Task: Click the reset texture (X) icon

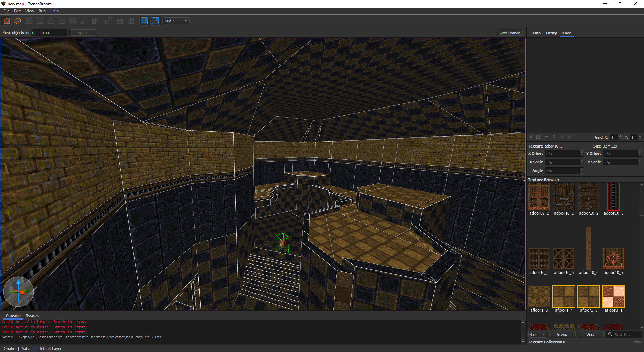Action: tap(531, 137)
